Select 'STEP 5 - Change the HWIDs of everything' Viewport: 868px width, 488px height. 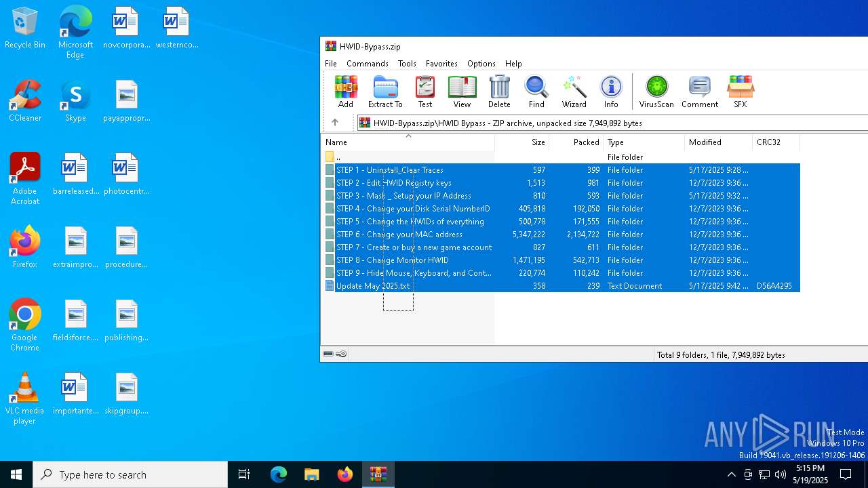(561, 222)
